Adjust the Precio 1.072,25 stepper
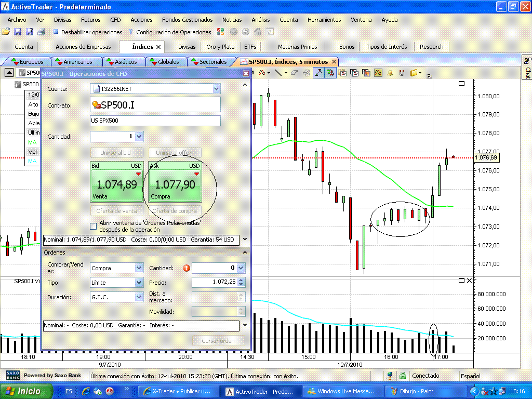This screenshot has width=532, height=399. click(x=241, y=282)
